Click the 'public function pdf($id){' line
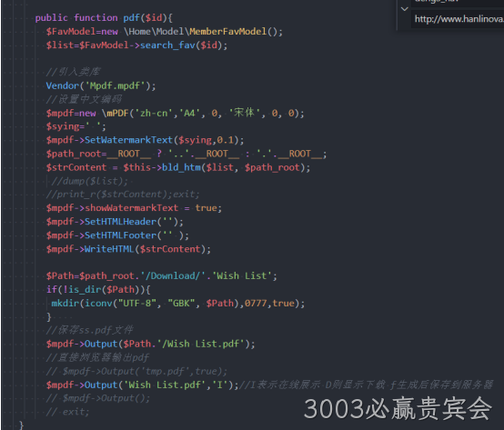 pyautogui.click(x=104, y=17)
